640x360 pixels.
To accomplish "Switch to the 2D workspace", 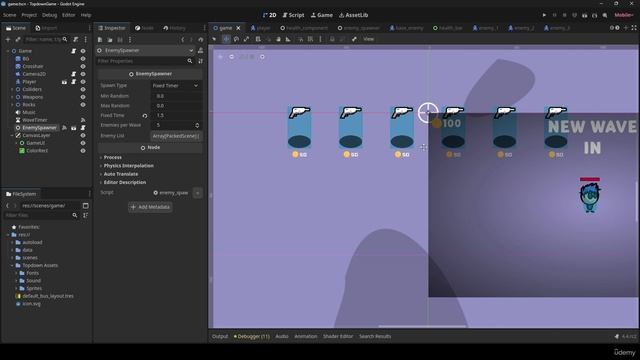I will (269, 15).
